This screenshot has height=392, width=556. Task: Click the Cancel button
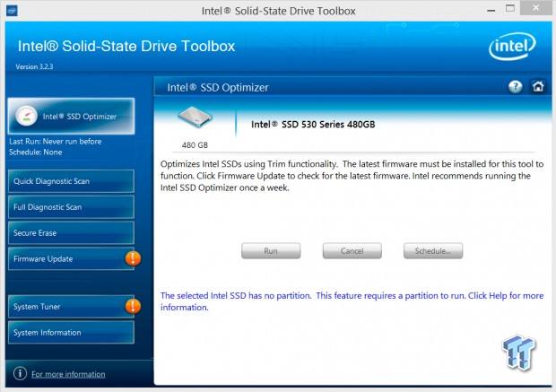(352, 251)
